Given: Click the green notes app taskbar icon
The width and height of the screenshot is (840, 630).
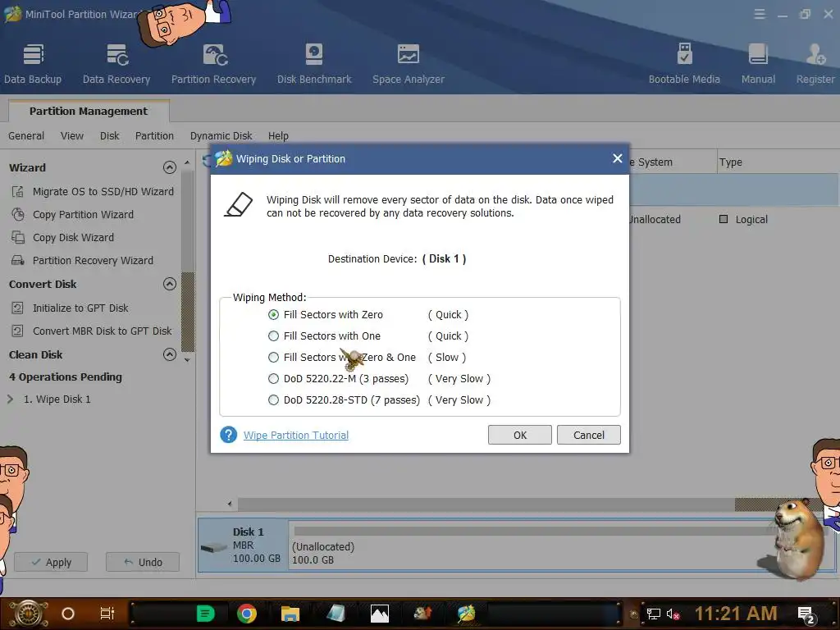Looking at the screenshot, I should pos(205,614).
